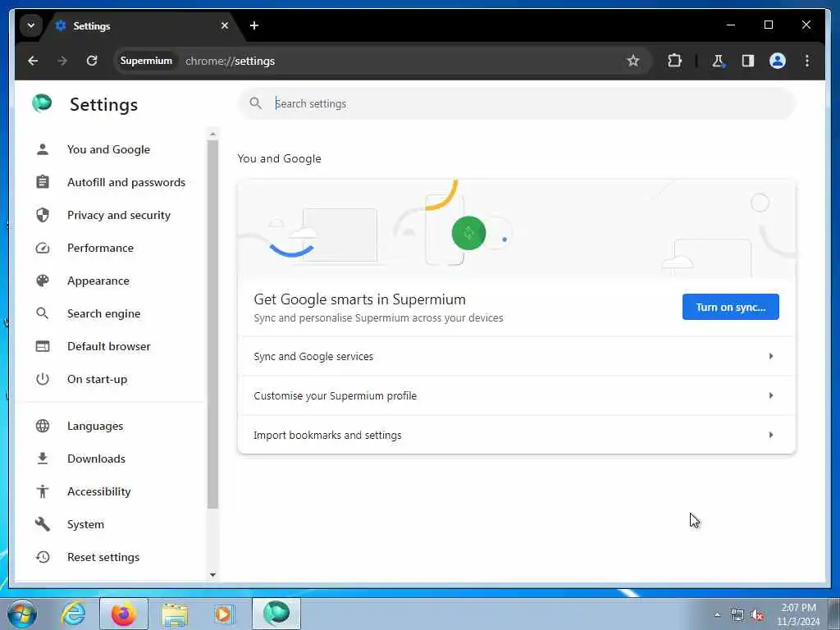Viewport: 840px width, 630px height.
Task: Go to On start-up settings
Action: 97,379
